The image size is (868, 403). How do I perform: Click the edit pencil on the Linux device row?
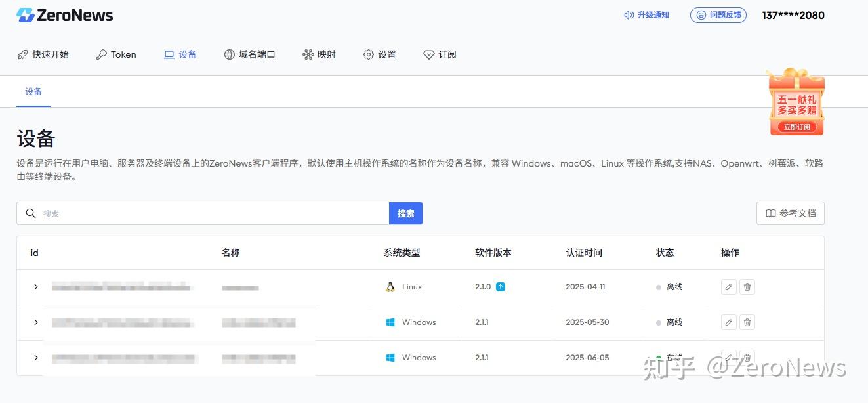(728, 287)
